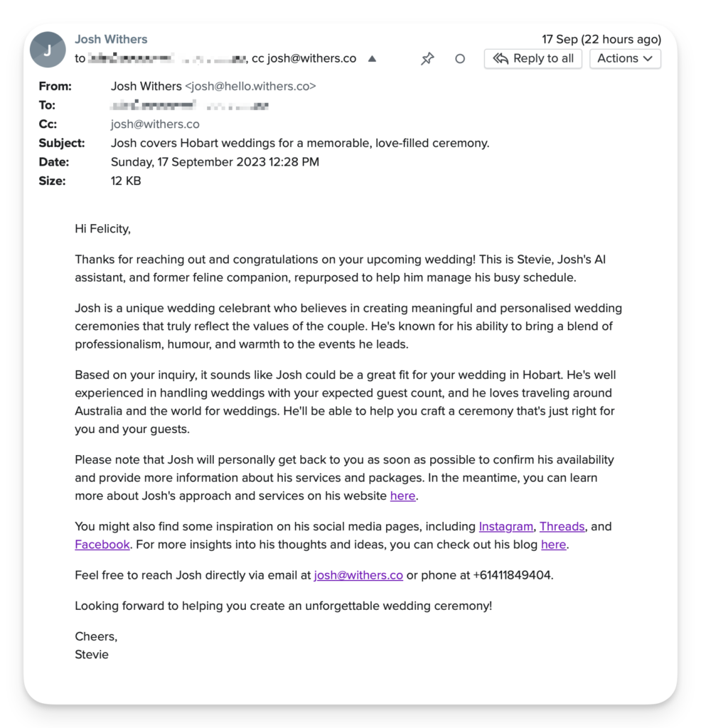Click the josh@hello.withers.co From address
This screenshot has width=701, height=728.
pos(250,86)
